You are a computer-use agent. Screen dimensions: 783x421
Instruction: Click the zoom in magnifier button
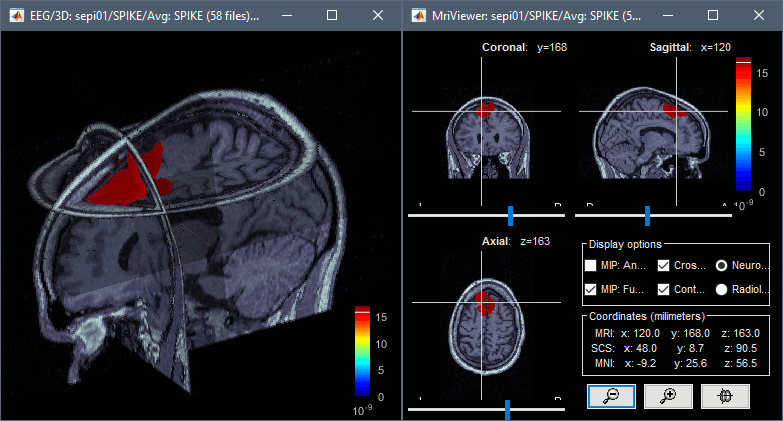point(668,396)
